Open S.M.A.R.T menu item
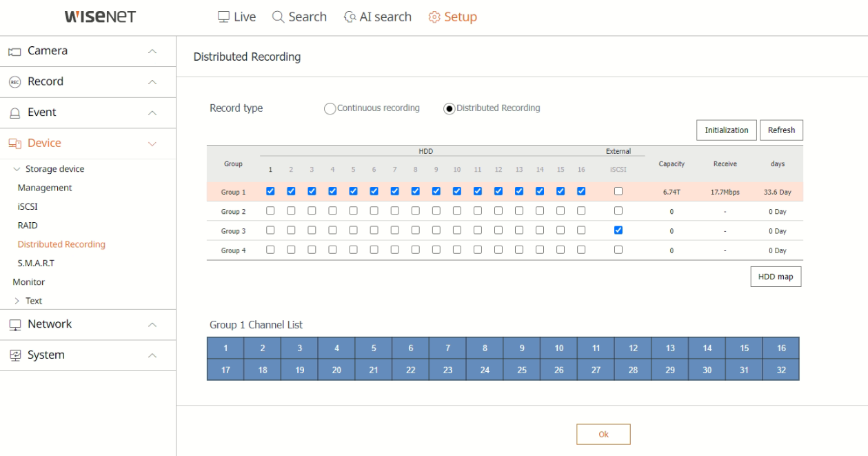 coord(36,263)
